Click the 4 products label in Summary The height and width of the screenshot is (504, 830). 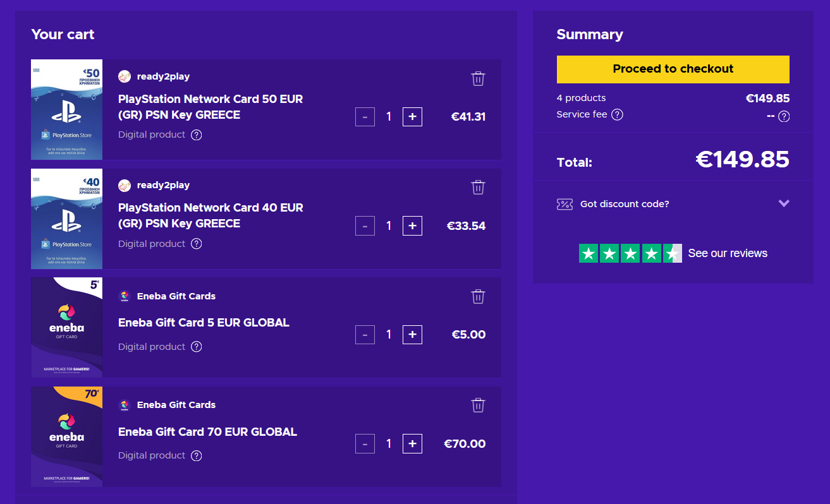coord(581,98)
